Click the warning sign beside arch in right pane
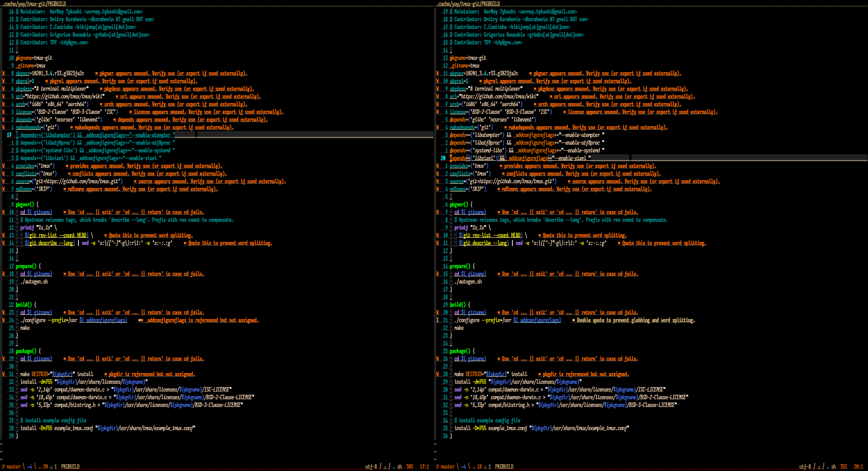Screen dimensions: 868x471 [438, 104]
